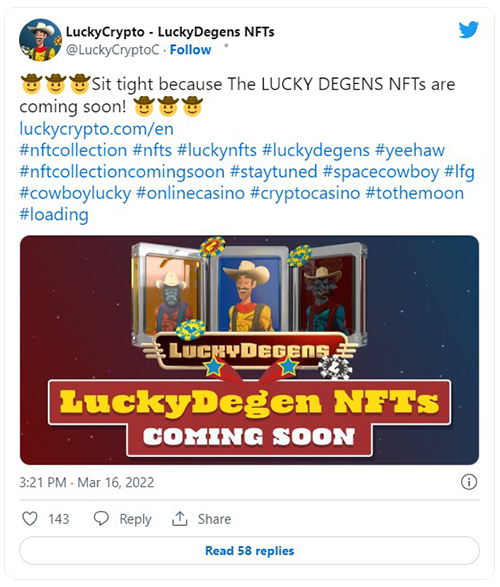
Task: Click the @LuckyCryptoC handle
Action: tap(113, 50)
